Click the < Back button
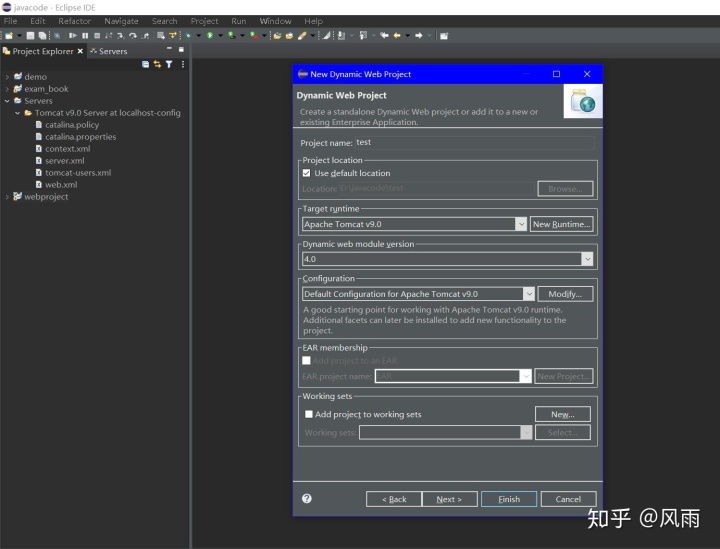The image size is (720, 549). click(394, 499)
